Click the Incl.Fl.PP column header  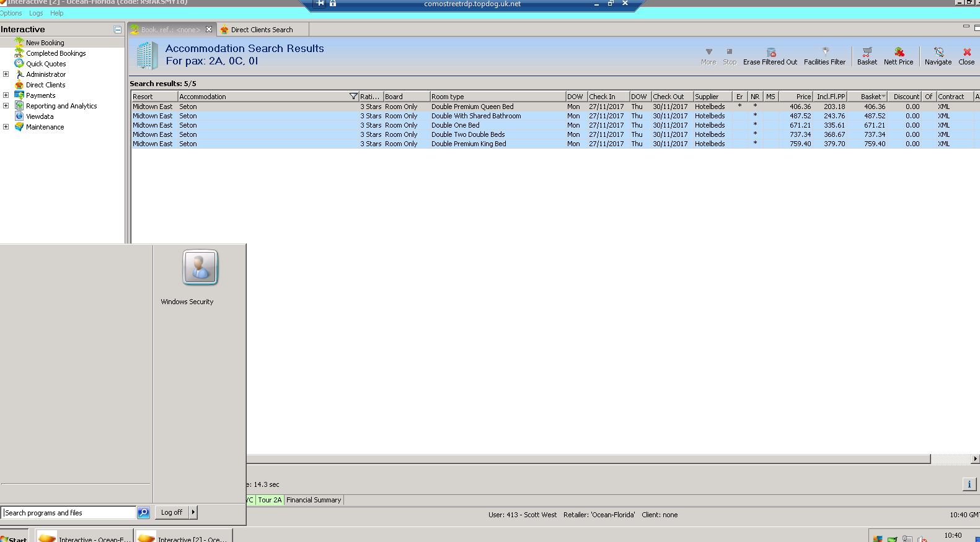coord(830,97)
